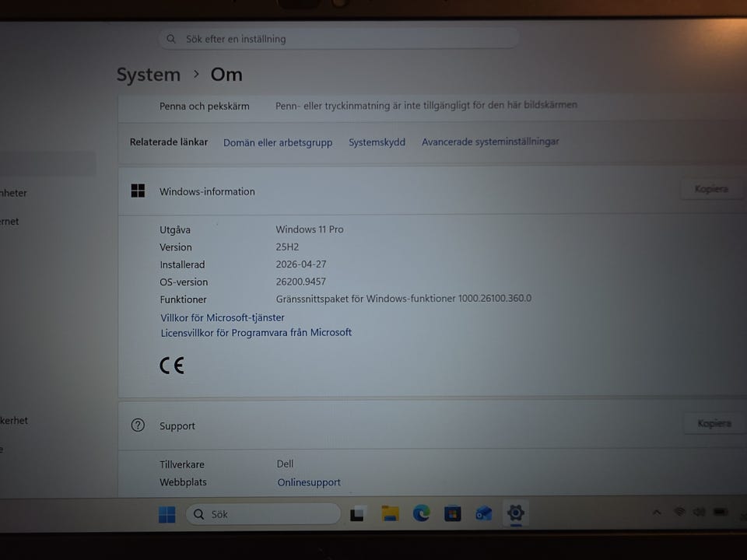Copy Windows-information with its Kopiera button
The height and width of the screenshot is (560, 747).
click(711, 189)
